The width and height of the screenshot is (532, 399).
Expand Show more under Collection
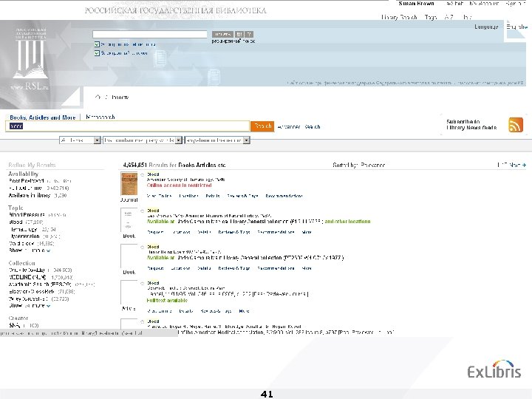tap(30, 306)
